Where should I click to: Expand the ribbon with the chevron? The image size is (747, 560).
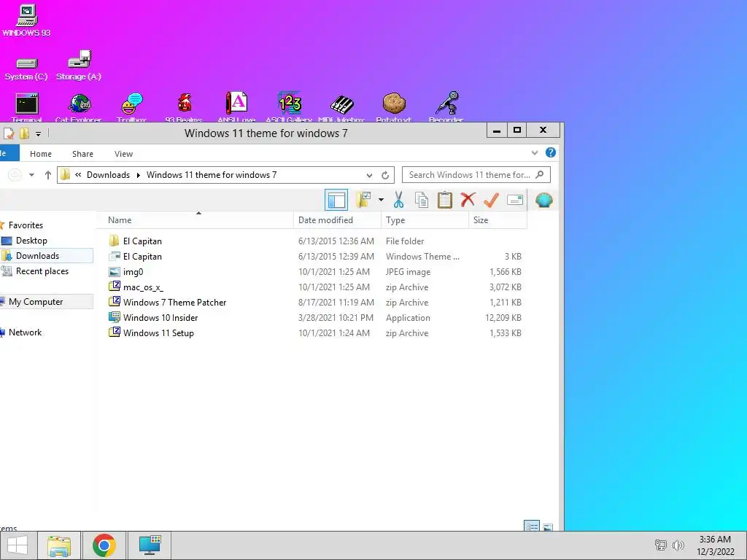coord(535,153)
